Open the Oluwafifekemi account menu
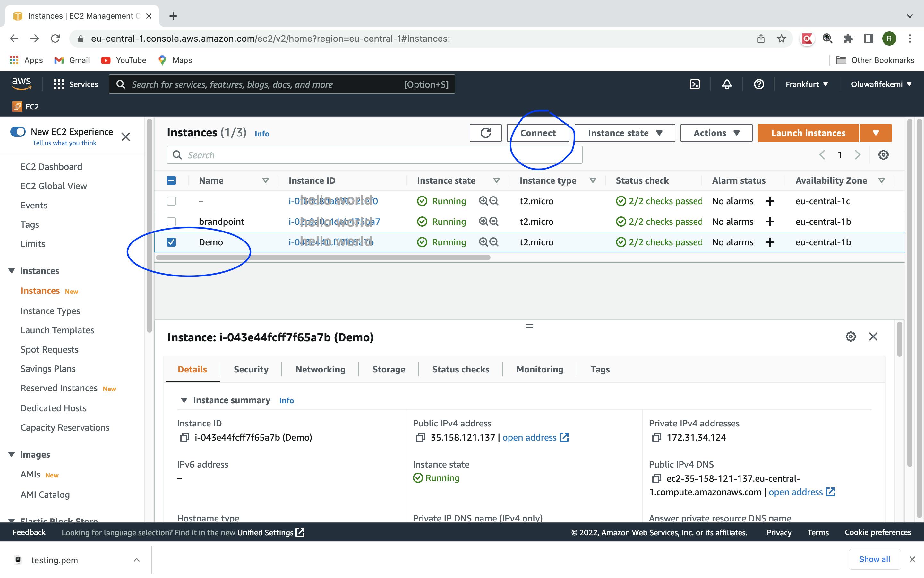924x578 pixels. pyautogui.click(x=881, y=84)
